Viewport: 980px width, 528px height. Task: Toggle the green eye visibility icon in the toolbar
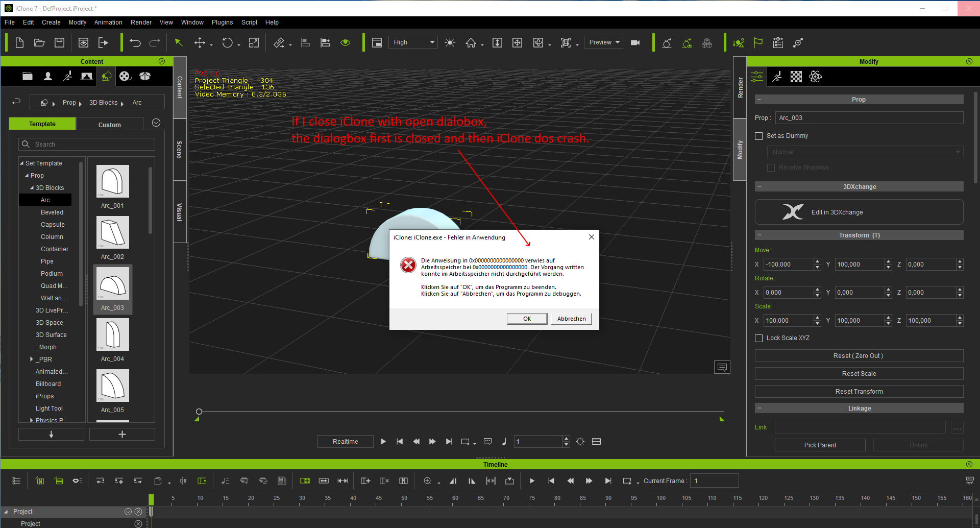[x=346, y=43]
